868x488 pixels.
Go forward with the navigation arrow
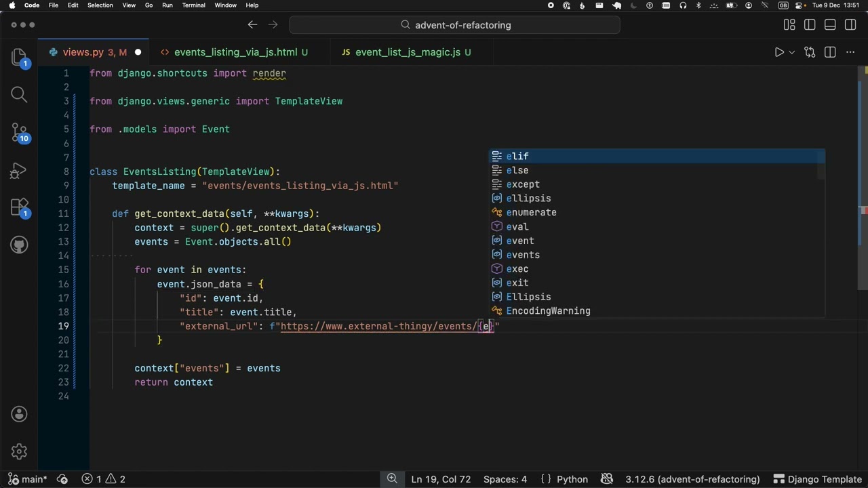click(x=273, y=25)
